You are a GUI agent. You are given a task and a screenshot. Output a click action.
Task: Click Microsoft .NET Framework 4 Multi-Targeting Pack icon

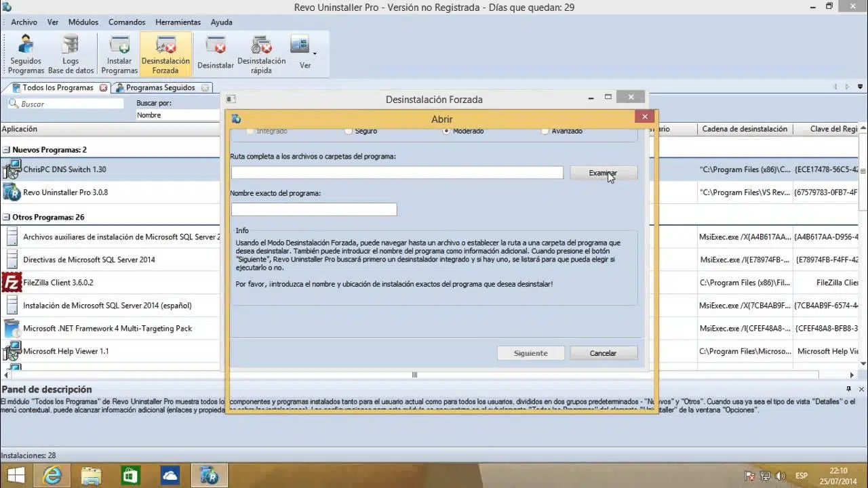pyautogui.click(x=12, y=329)
